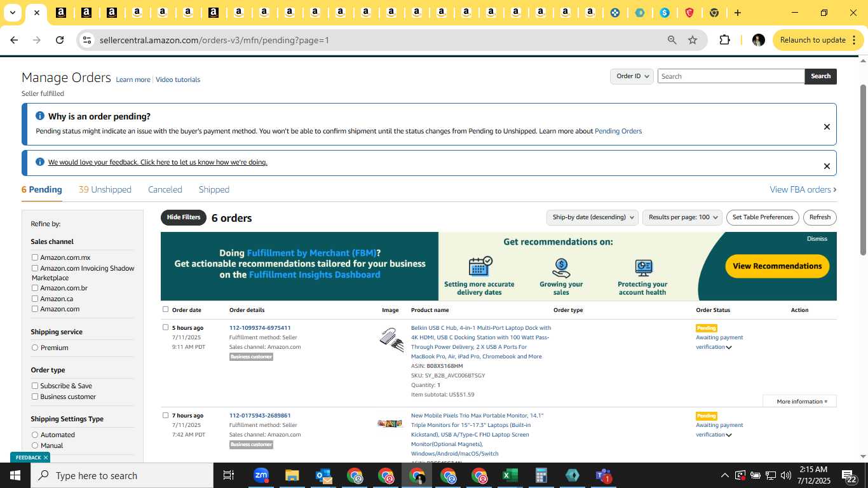Check the Subscribe & Save order type

tap(35, 386)
